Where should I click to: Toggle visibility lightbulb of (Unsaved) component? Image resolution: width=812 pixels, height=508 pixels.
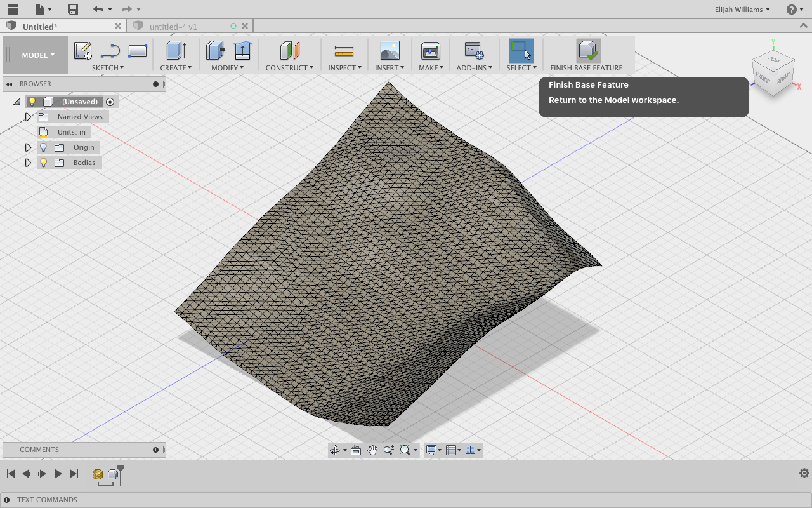click(x=32, y=102)
